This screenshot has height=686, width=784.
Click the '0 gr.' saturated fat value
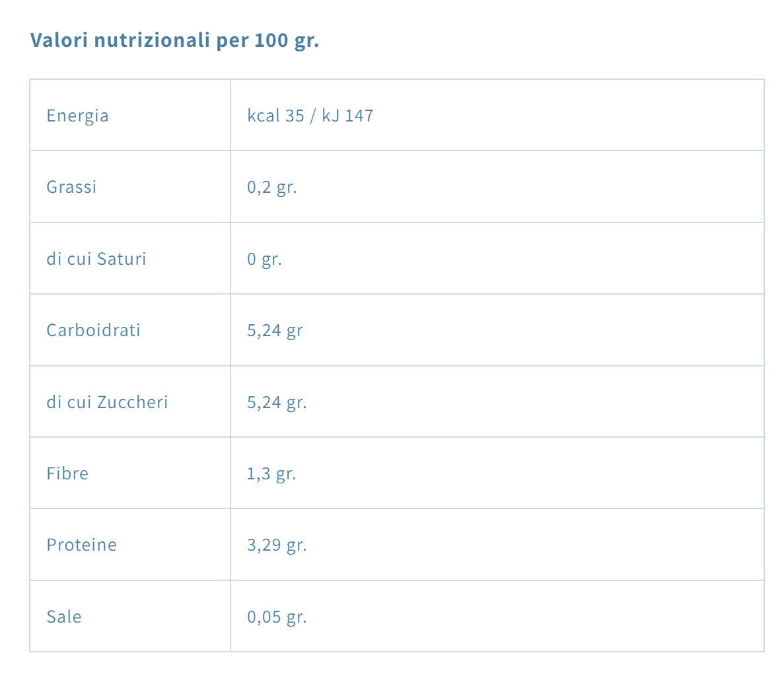pyautogui.click(x=264, y=259)
